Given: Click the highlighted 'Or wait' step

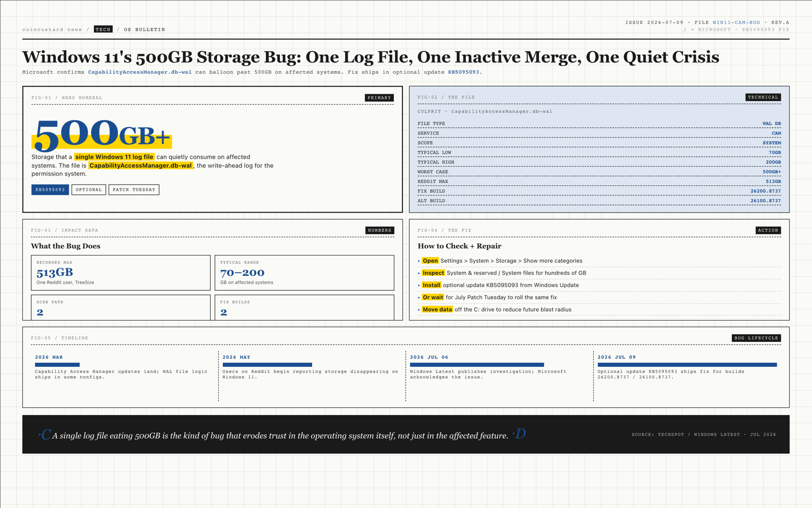Looking at the screenshot, I should click(433, 297).
